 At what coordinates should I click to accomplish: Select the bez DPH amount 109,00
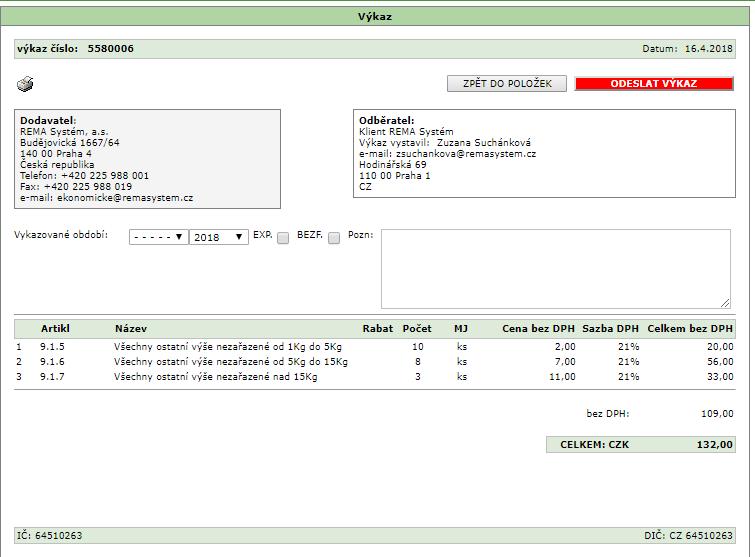tap(717, 414)
